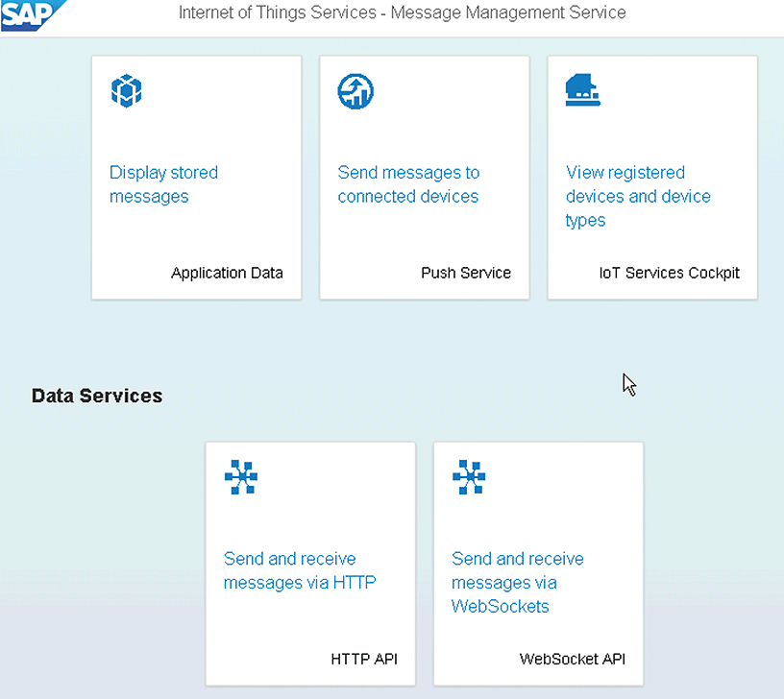Click the WebSocket API network nodes icon
The width and height of the screenshot is (784, 699).
[x=469, y=477]
